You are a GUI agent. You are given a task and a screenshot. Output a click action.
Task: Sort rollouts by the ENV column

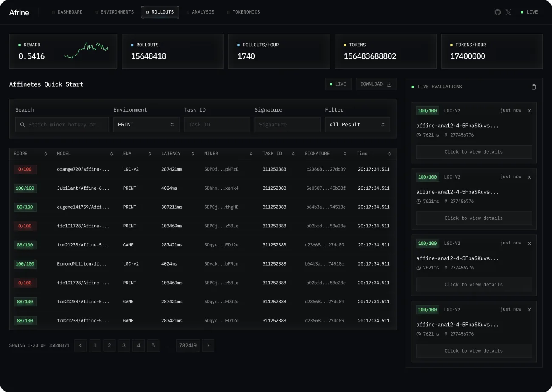[150, 154]
